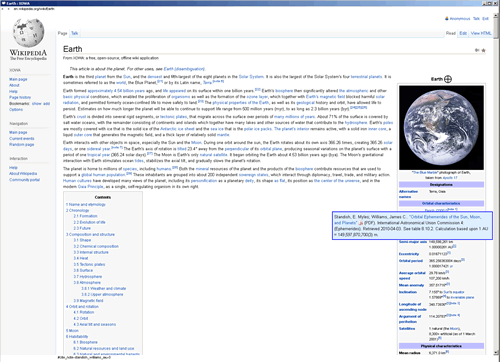This screenshot has width=500, height=362.
Task: Jump to 3.2 Chemical composition
Action: [x=96, y=246]
